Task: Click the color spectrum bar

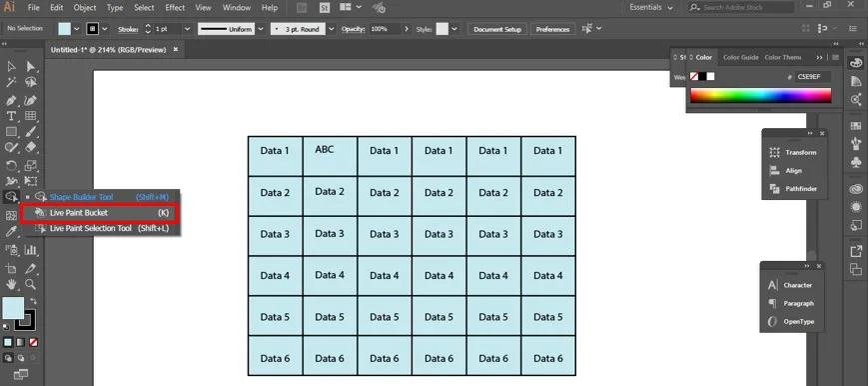Action: click(760, 95)
